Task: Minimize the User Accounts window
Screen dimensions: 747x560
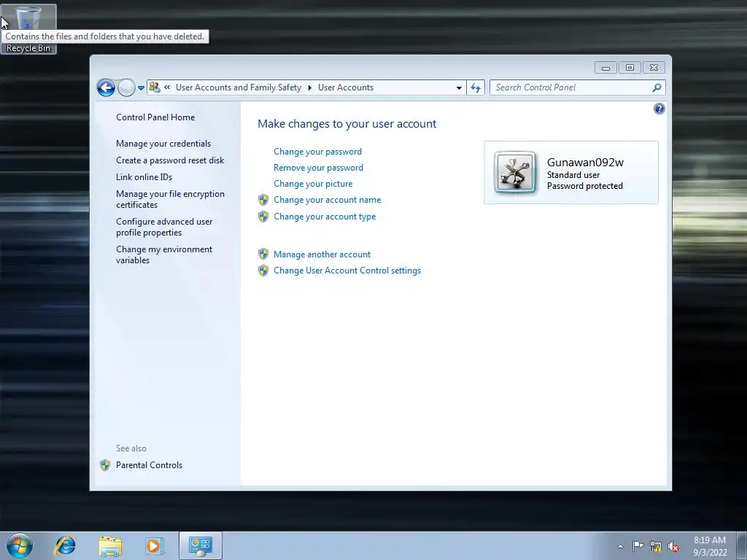Action: [605, 68]
